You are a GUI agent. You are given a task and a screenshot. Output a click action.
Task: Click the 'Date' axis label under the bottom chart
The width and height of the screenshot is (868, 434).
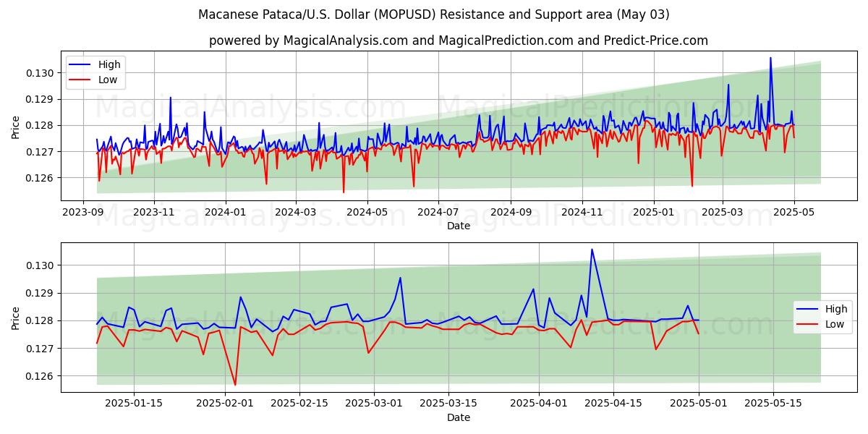[459, 417]
